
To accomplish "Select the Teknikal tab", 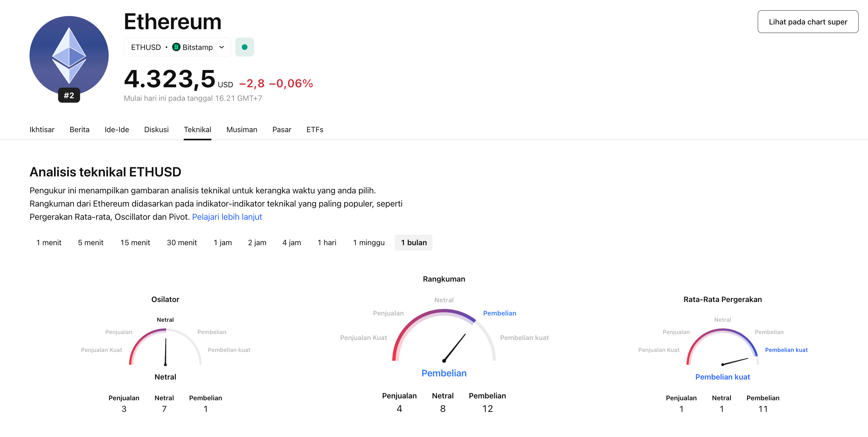I will pyautogui.click(x=198, y=130).
